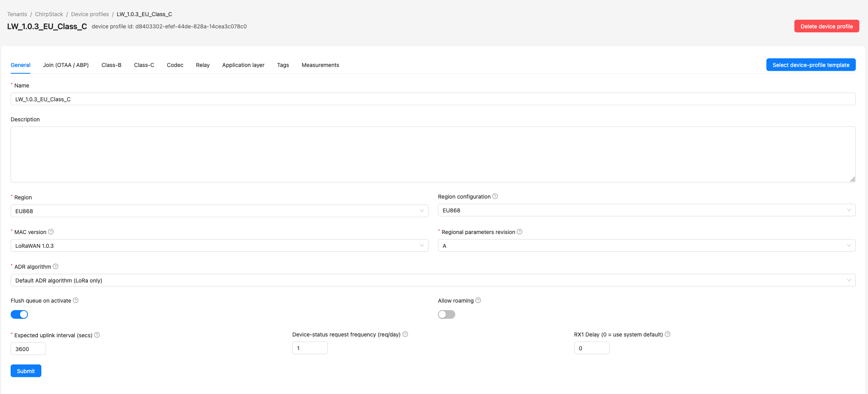This screenshot has width=868, height=394.
Task: Enable the Allow roaming switch
Action: (x=447, y=314)
